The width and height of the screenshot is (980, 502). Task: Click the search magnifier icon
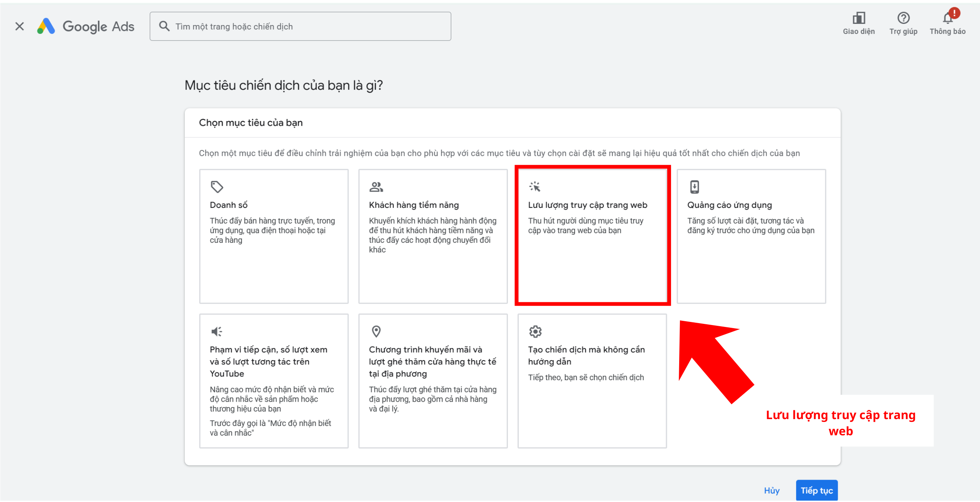[164, 26]
